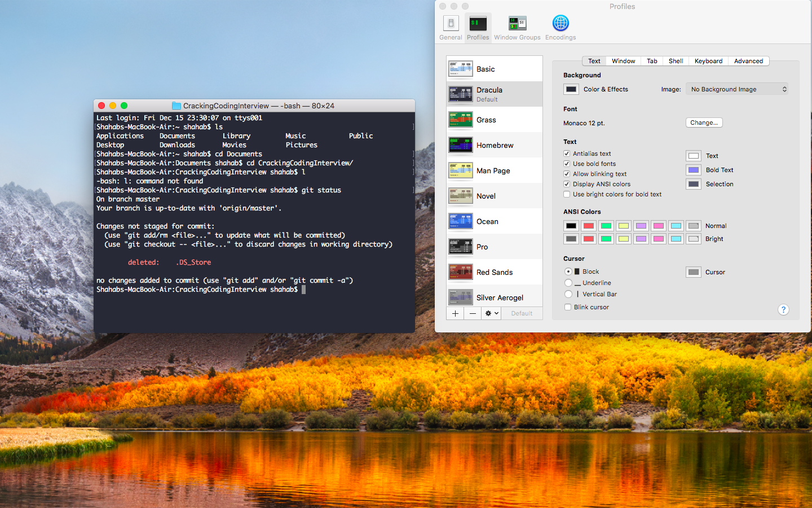812x508 pixels.
Task: Enable the Blink cursor checkbox
Action: point(568,307)
